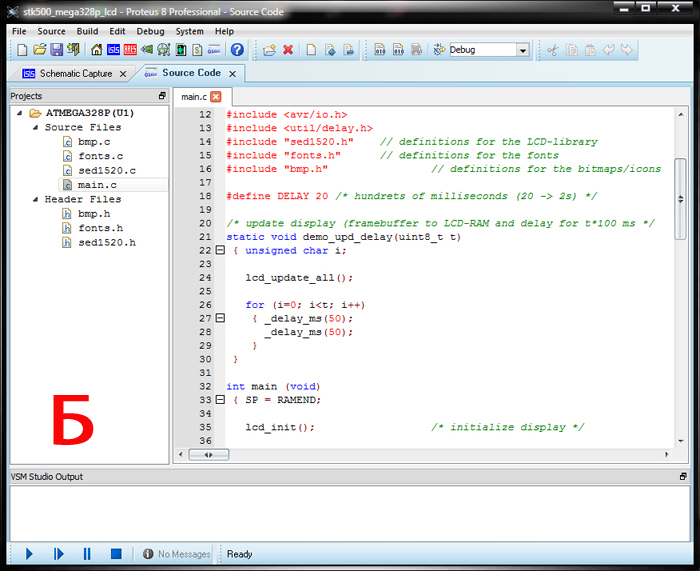Viewport: 700px width, 571px height.
Task: Stop the simulation with square button
Action: pos(116,554)
